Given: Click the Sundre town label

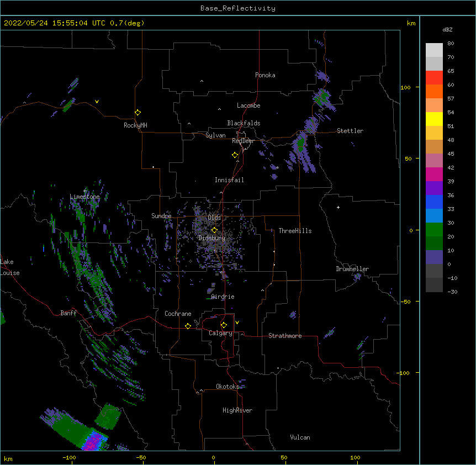Looking at the screenshot, I should pos(161,216).
